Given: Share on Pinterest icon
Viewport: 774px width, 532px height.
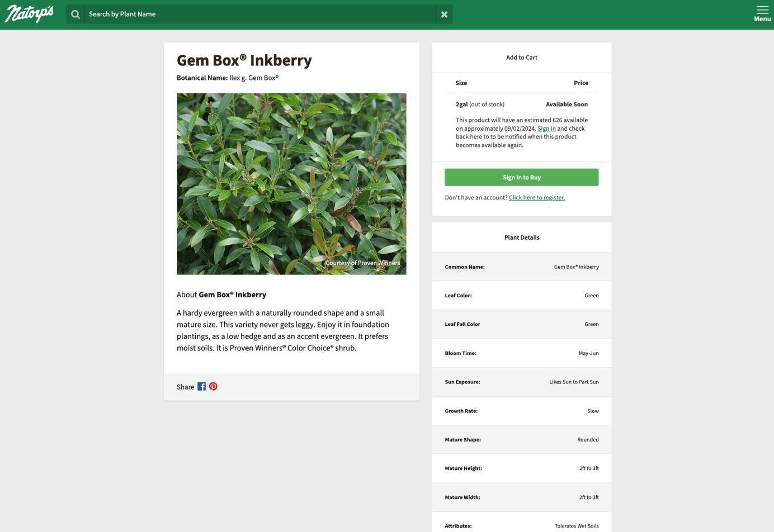Looking at the screenshot, I should point(213,387).
